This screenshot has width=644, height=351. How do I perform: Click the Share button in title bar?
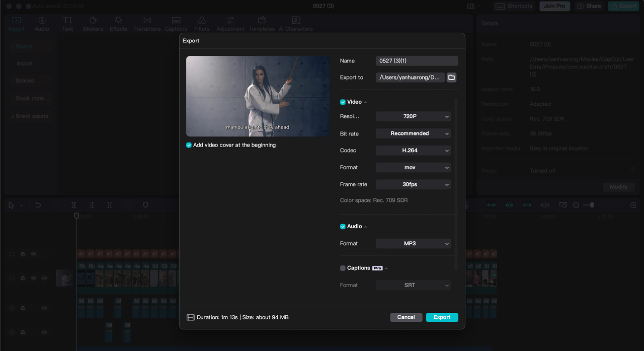[x=589, y=6]
